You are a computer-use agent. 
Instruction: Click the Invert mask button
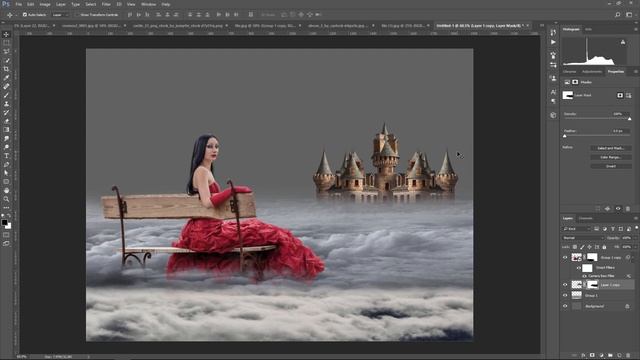tap(611, 166)
